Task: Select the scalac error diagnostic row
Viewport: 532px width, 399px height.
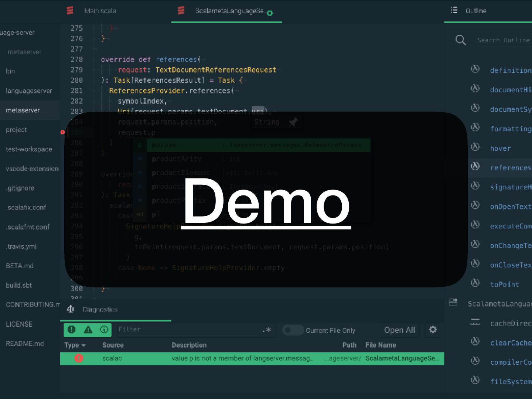Action: point(252,358)
